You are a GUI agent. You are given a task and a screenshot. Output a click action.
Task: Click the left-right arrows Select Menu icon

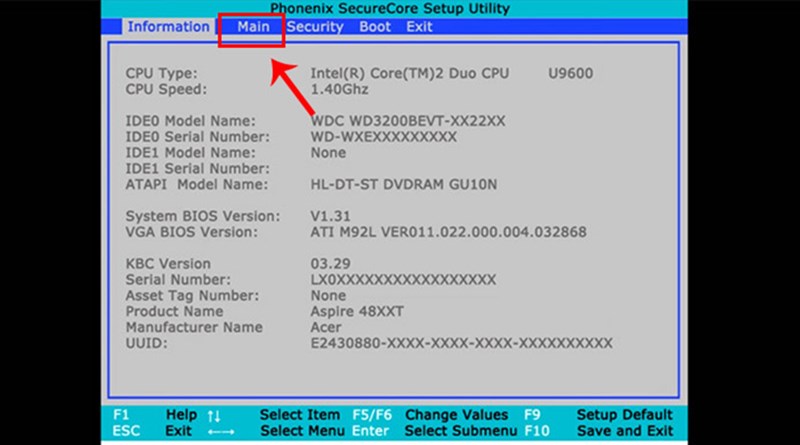tap(221, 432)
